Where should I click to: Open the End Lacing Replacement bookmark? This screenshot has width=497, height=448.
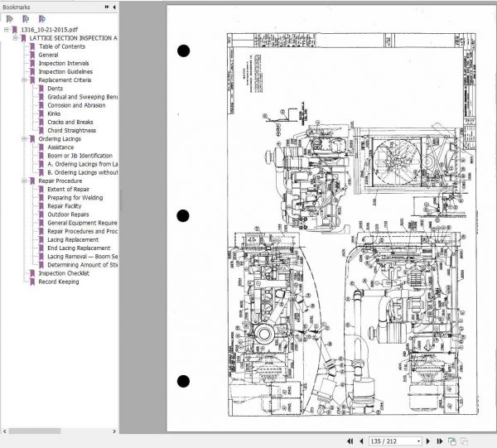79,248
